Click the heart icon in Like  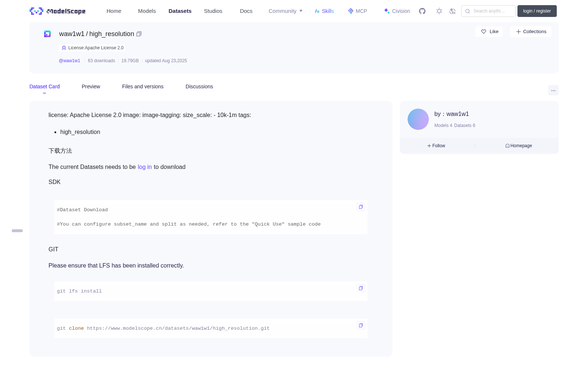pos(484,32)
